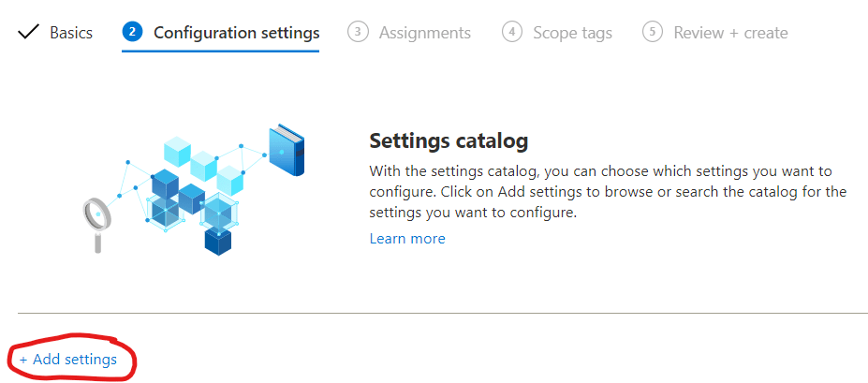Image resolution: width=868 pixels, height=383 pixels.
Task: Click the step 2 number badge
Action: (132, 32)
